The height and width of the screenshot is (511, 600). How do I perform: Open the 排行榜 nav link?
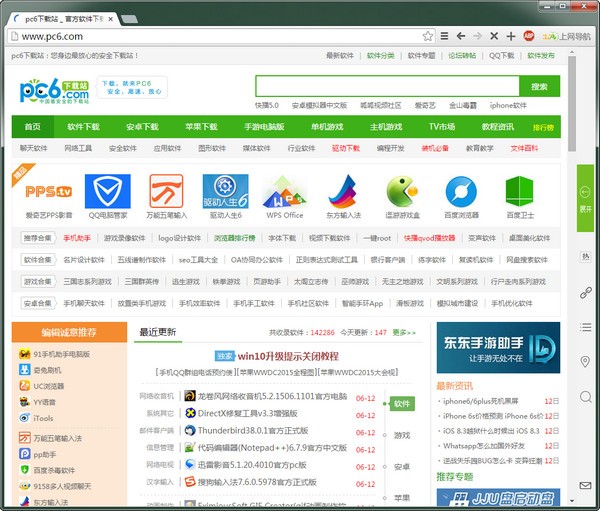[x=543, y=127]
